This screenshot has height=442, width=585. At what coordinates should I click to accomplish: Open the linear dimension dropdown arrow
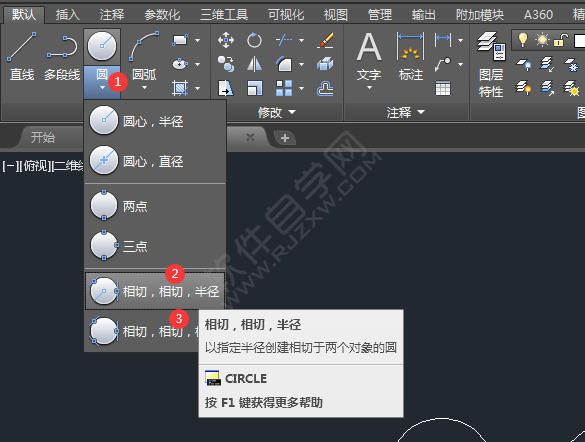point(461,40)
